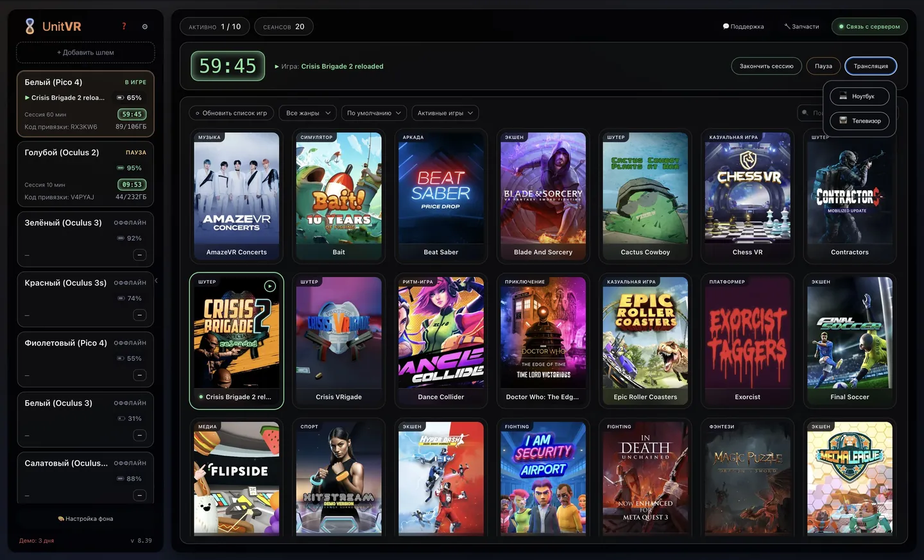Click minus button on Красный (Oculus 3s) card

(x=139, y=315)
